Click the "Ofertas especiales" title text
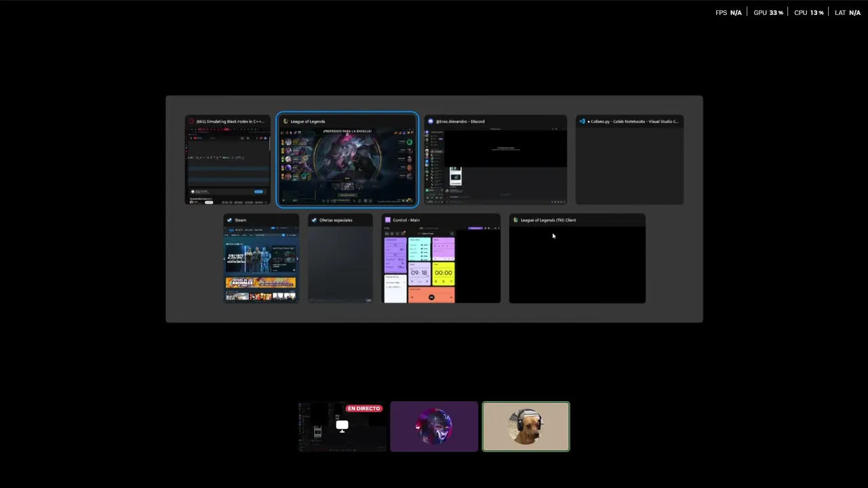The width and height of the screenshot is (868, 488). pyautogui.click(x=336, y=220)
